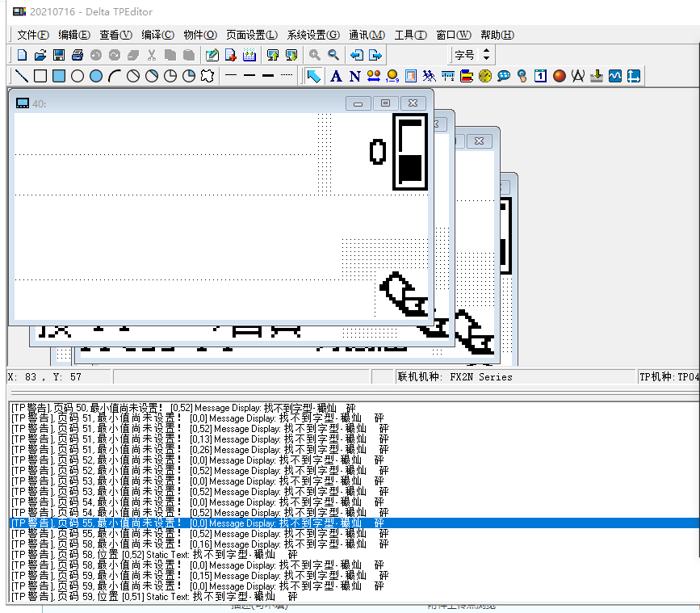The width and height of the screenshot is (700, 613).
Task: Select the Line drawing tool
Action: [22, 76]
